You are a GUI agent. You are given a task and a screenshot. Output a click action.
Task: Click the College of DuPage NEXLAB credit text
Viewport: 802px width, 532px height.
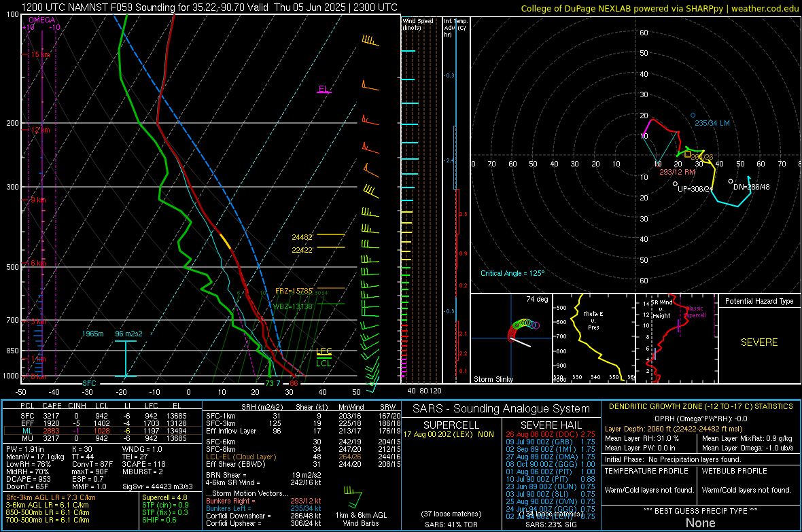click(x=659, y=8)
